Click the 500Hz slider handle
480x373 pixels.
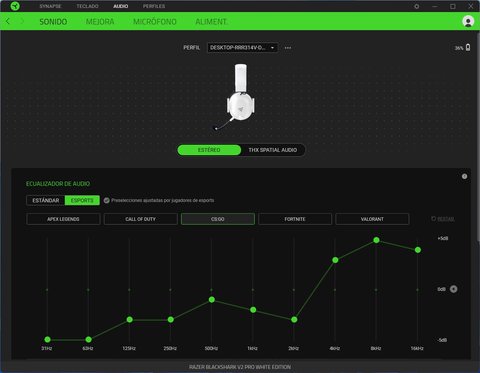212,300
